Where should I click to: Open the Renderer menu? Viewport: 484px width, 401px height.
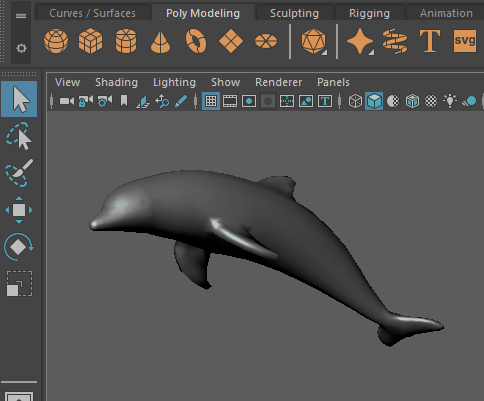coord(278,82)
